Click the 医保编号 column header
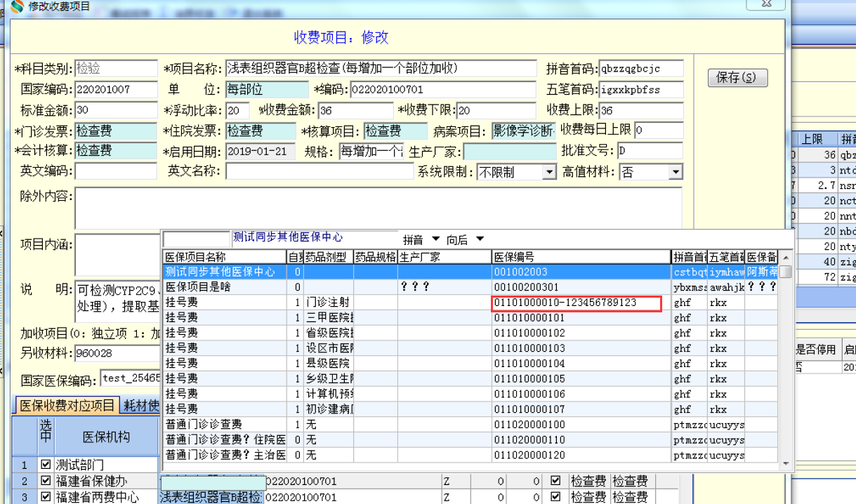Screen dimensions: 856x504 tap(581, 257)
